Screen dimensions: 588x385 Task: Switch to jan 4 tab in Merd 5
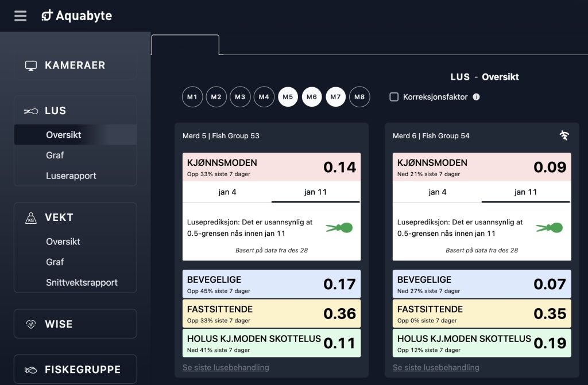(x=227, y=192)
